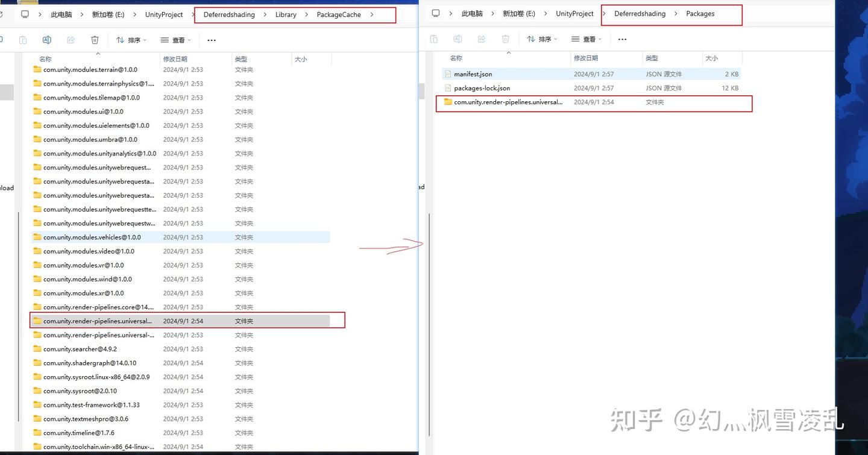Screen dimensions: 868x455
Task: Click the delete trash icon in PackageCache window
Action: (x=95, y=40)
